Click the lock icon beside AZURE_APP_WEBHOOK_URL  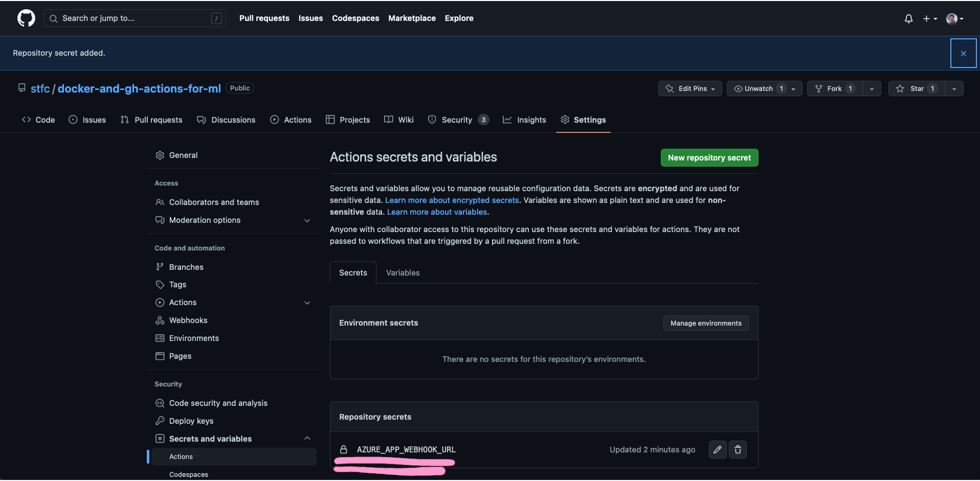(x=343, y=449)
